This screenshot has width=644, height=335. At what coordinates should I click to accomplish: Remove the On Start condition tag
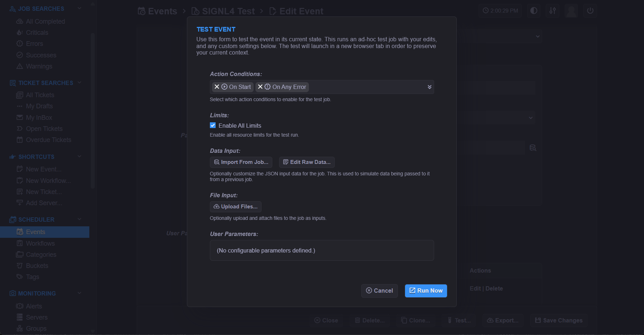[x=217, y=87]
